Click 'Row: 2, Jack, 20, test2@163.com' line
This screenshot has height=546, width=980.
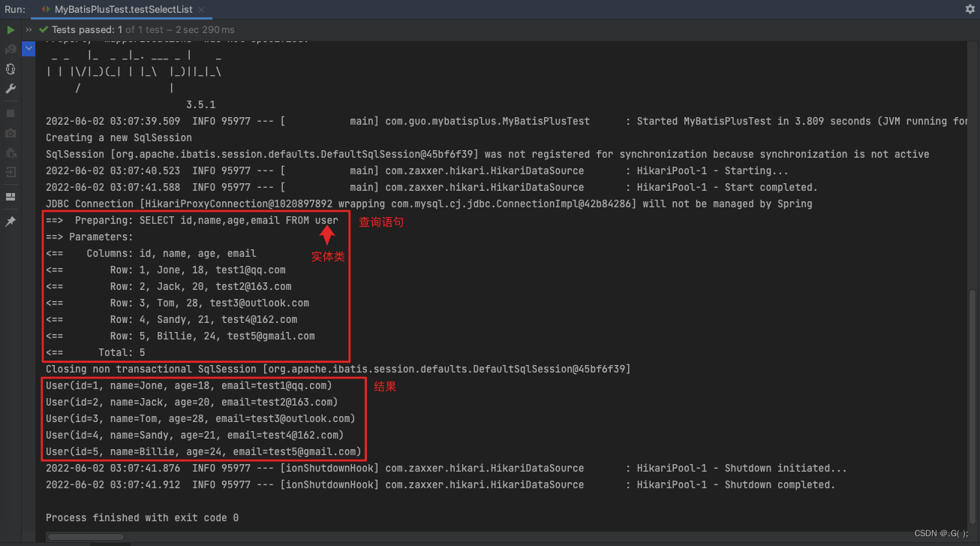(169, 286)
